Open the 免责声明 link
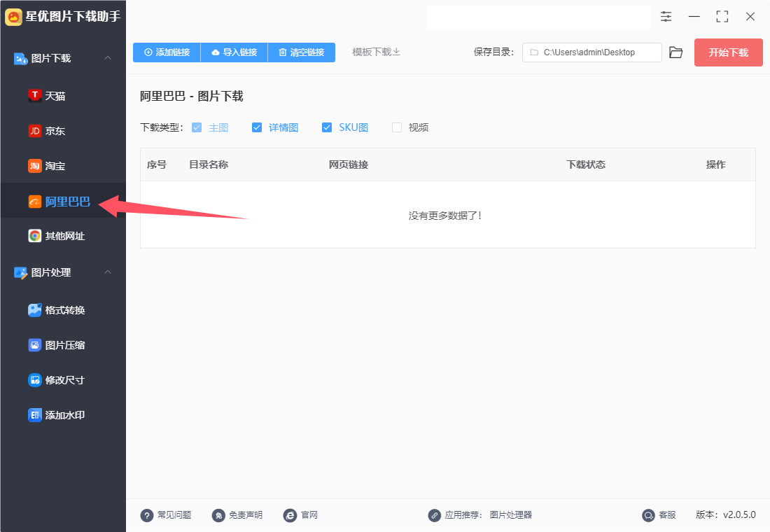 click(x=237, y=514)
